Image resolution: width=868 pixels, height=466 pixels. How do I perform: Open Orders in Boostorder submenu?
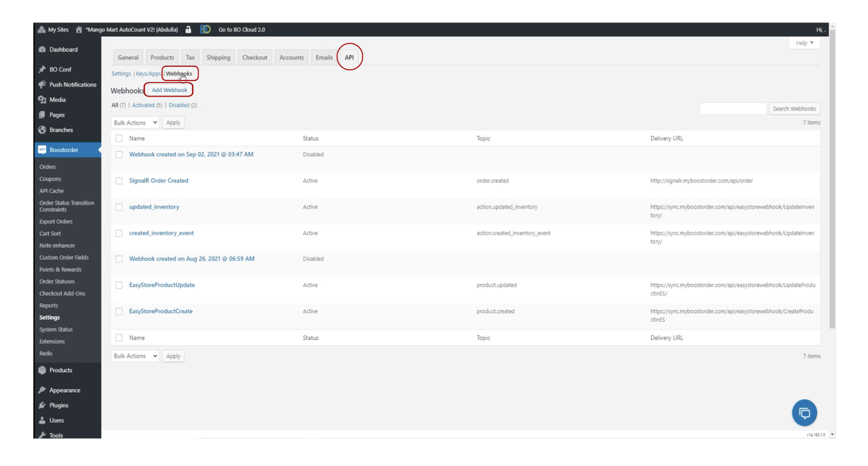(48, 167)
